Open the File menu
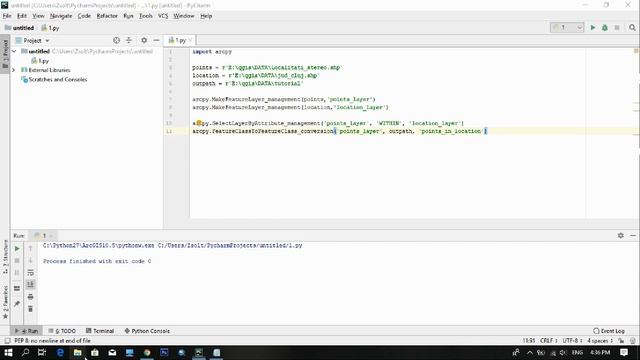 click(7, 16)
